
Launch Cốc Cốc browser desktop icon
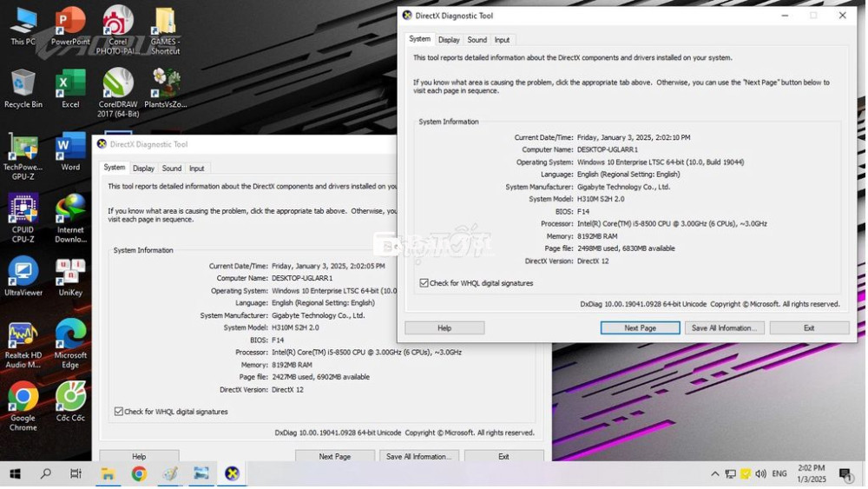tap(70, 403)
